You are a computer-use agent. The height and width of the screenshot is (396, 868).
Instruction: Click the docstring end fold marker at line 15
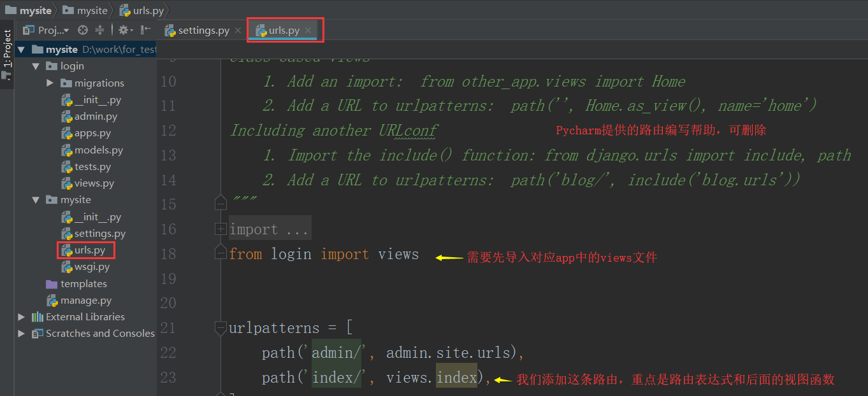point(221,204)
